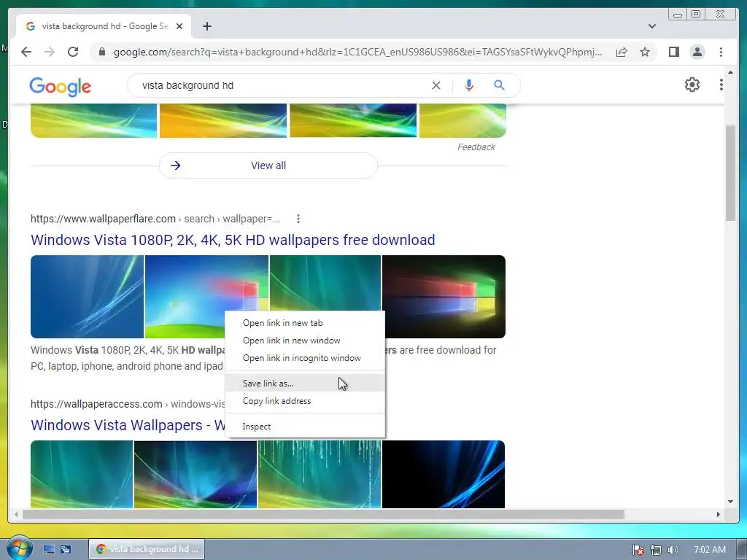Screen dimensions: 747x560
Task: Open the side panel icon
Action: click(x=673, y=52)
